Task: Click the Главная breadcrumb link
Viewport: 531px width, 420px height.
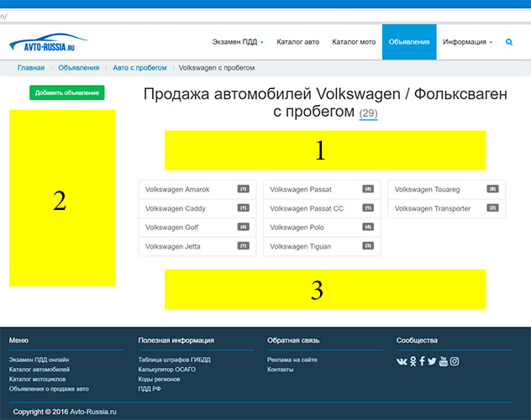Action: coord(31,68)
